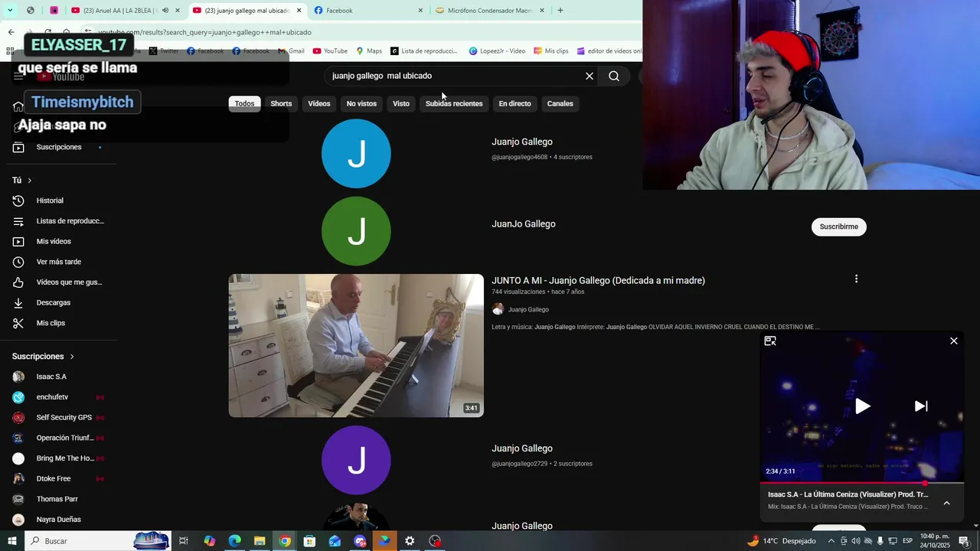Open the Maps bookmark
This screenshot has height=551, width=980.
(x=369, y=51)
